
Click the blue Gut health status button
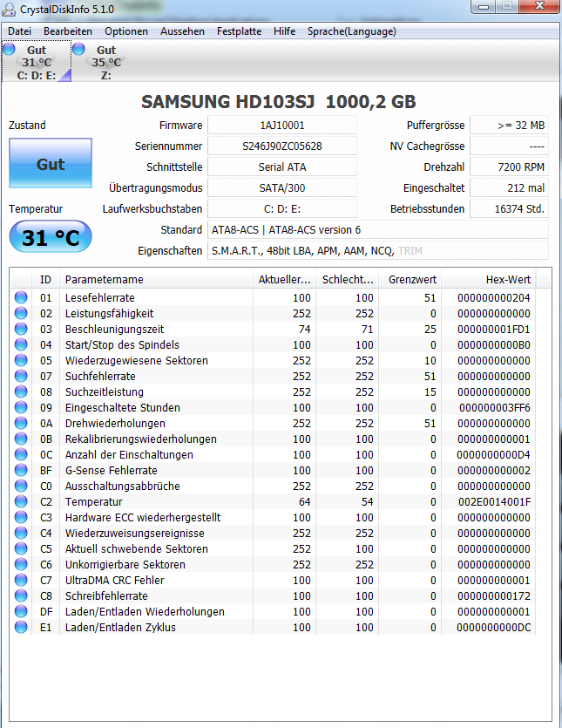[x=51, y=163]
